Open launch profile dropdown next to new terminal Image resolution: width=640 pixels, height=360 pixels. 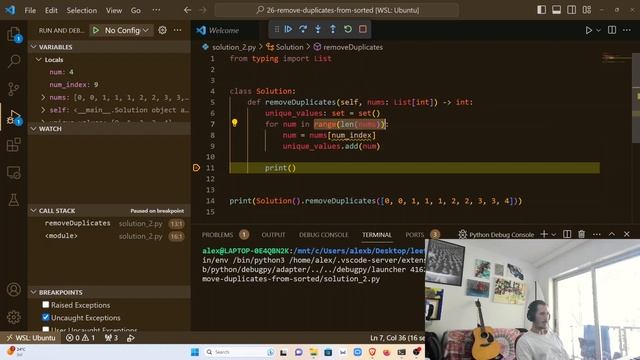pos(554,234)
